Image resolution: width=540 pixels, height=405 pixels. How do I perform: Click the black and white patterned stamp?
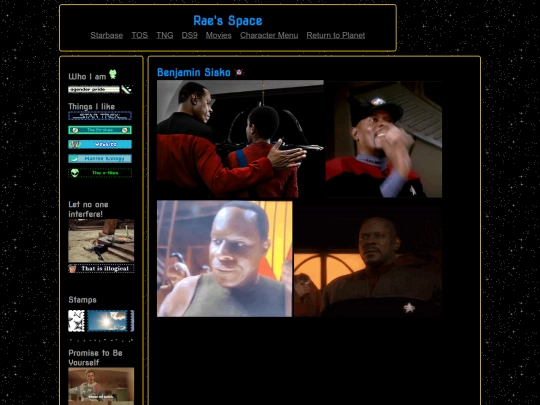76,321
